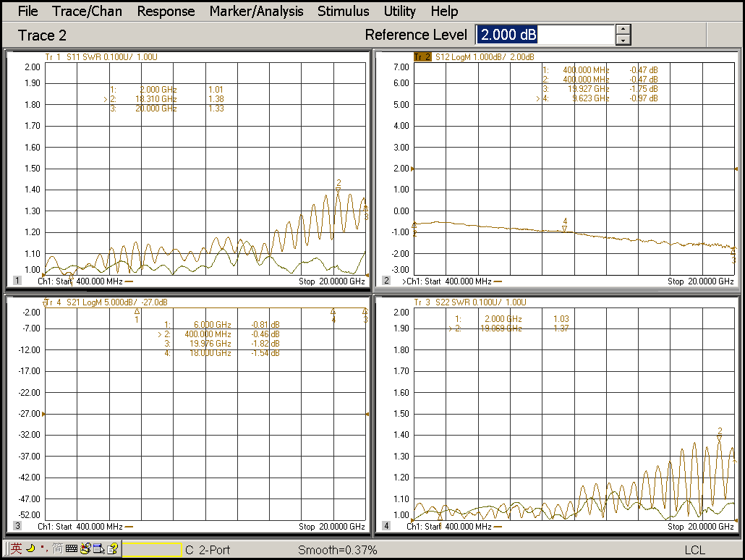Select the Tr 1 S11 SWR trace title
Image resolution: width=745 pixels, height=560 pixels.
click(x=101, y=57)
